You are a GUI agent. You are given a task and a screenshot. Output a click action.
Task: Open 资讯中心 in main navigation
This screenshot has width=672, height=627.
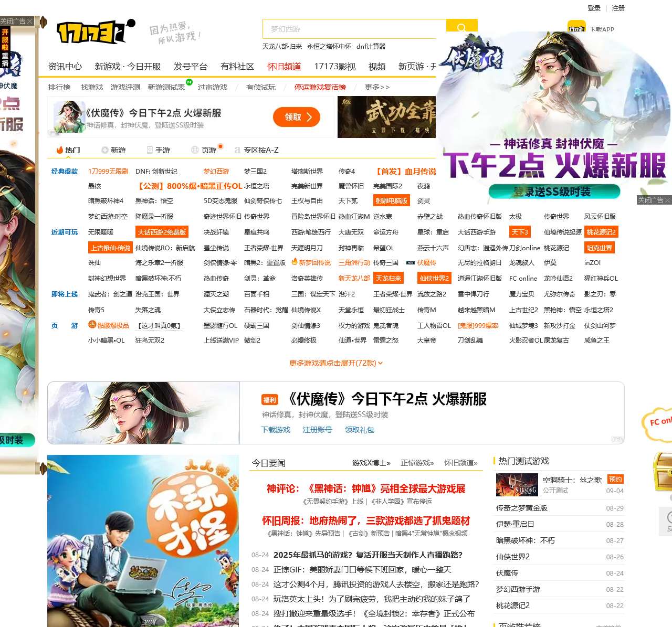65,66
